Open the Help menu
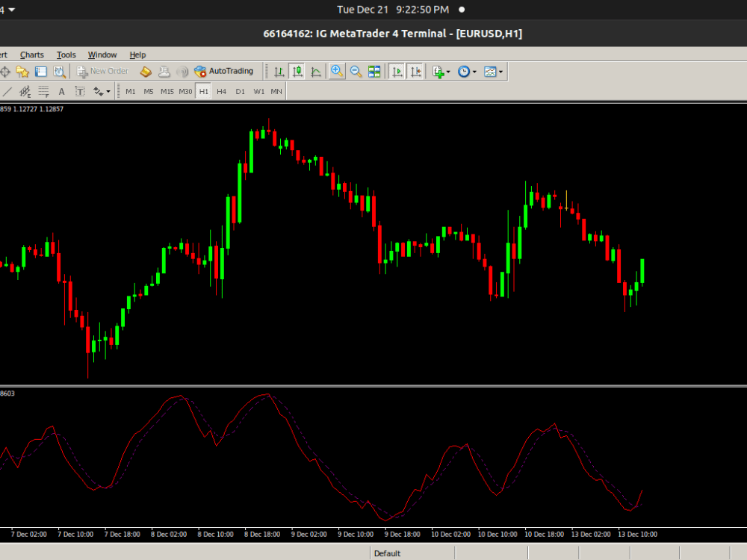This screenshot has width=747, height=560. 137,55
